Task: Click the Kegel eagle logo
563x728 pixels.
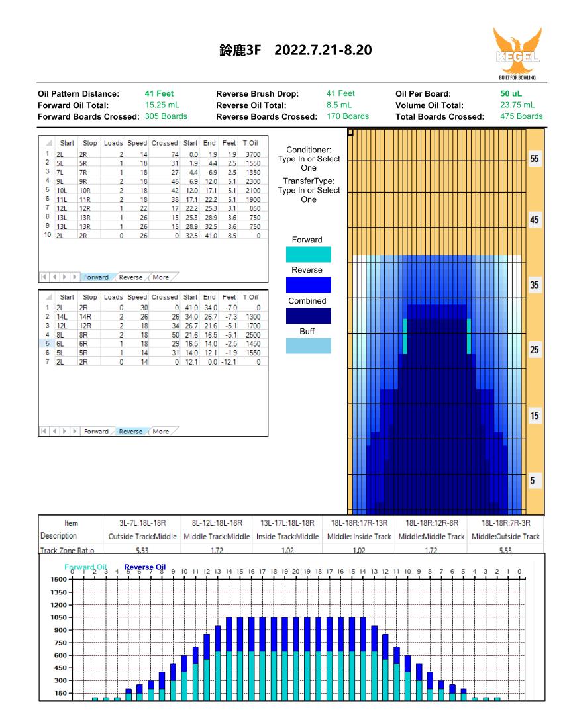Action: 517,54
